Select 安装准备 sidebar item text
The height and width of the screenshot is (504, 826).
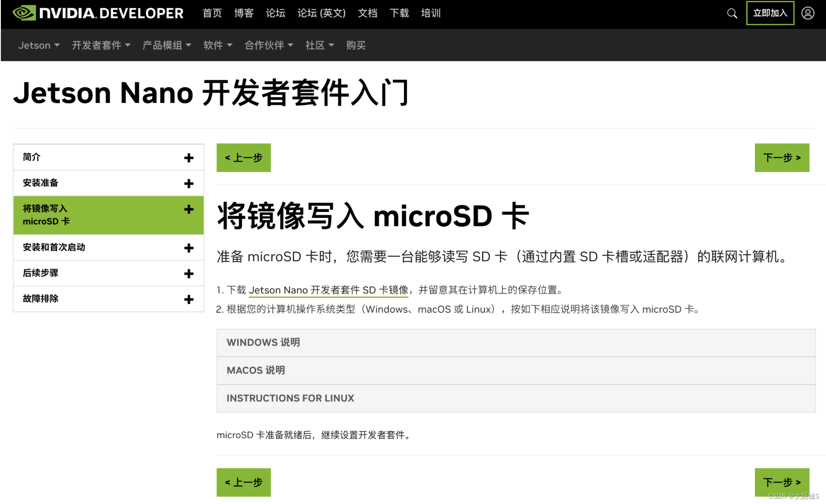(x=41, y=183)
